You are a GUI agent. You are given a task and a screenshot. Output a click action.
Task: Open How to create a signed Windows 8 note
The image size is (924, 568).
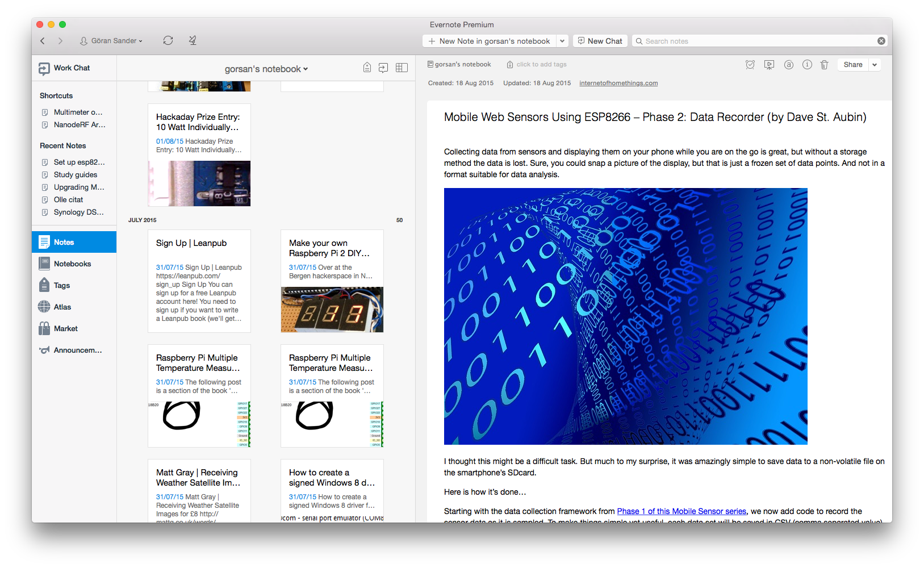(332, 491)
